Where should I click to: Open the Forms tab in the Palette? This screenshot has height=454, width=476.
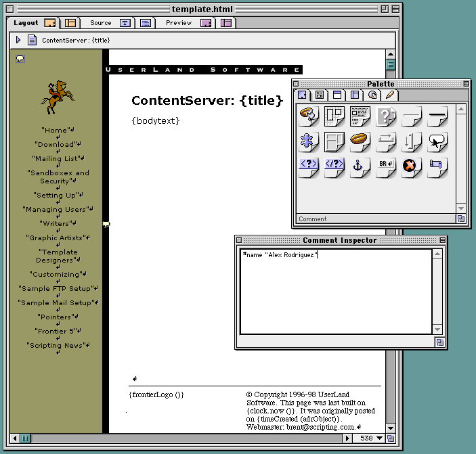pos(320,95)
